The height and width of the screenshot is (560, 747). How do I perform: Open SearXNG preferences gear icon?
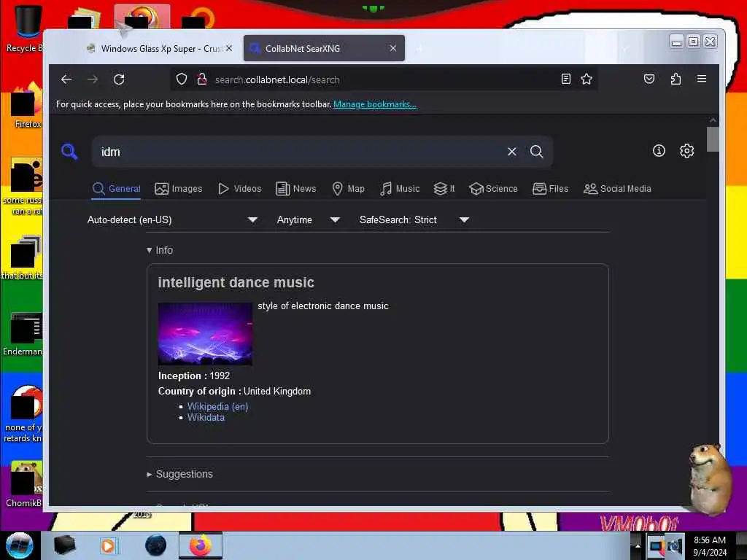pyautogui.click(x=686, y=151)
